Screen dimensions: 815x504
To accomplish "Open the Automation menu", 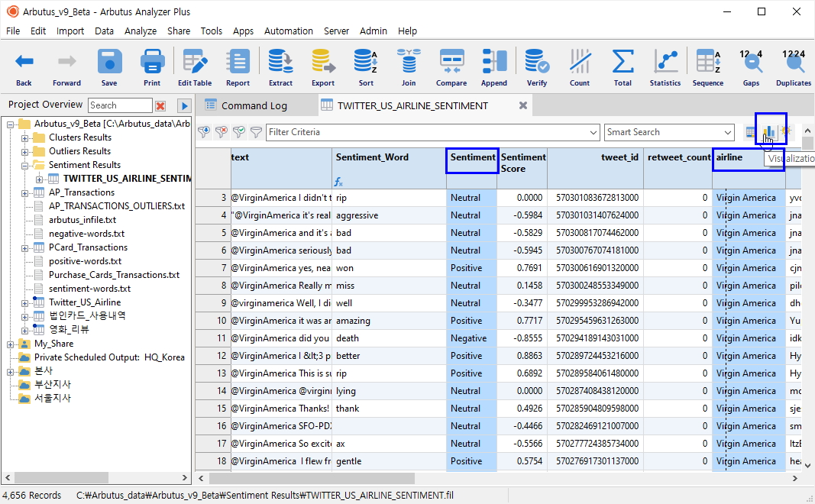I will (x=289, y=31).
